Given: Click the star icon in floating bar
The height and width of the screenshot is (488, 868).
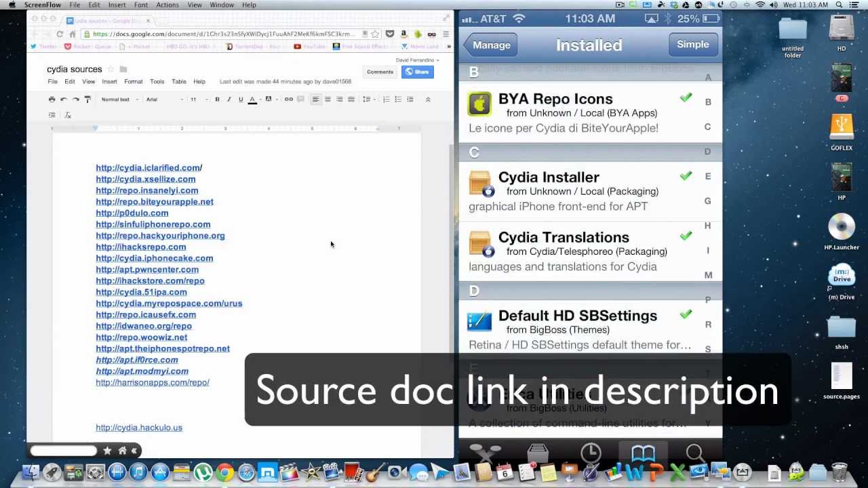Looking at the screenshot, I should pos(107,451).
